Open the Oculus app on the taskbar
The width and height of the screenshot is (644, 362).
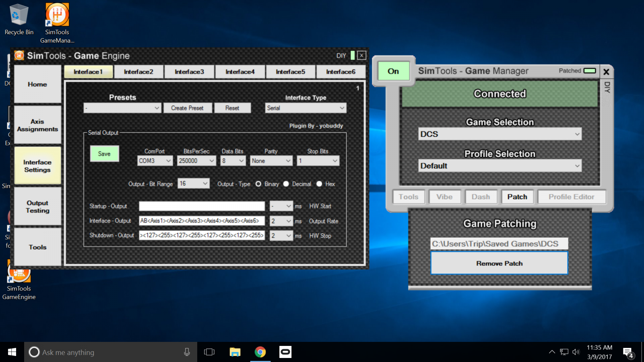(285, 352)
